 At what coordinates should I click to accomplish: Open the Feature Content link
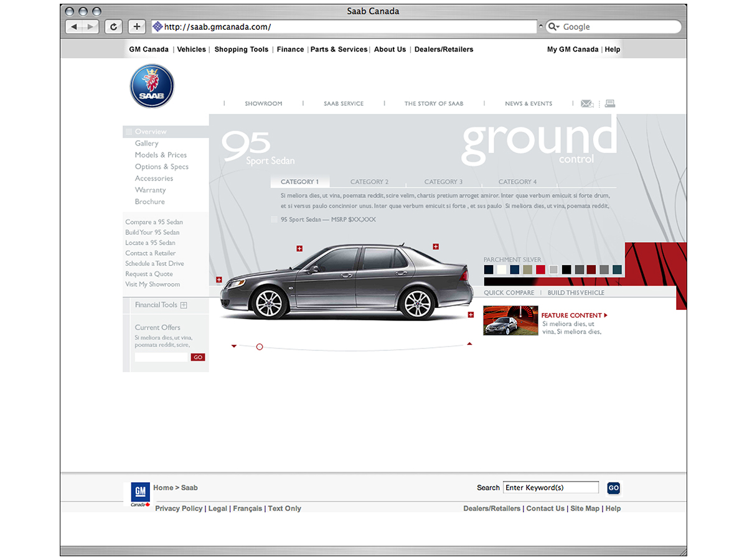click(574, 315)
